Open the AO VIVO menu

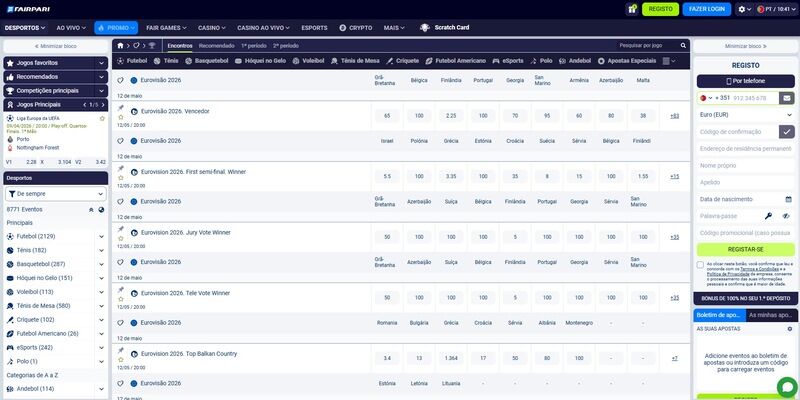tap(71, 28)
